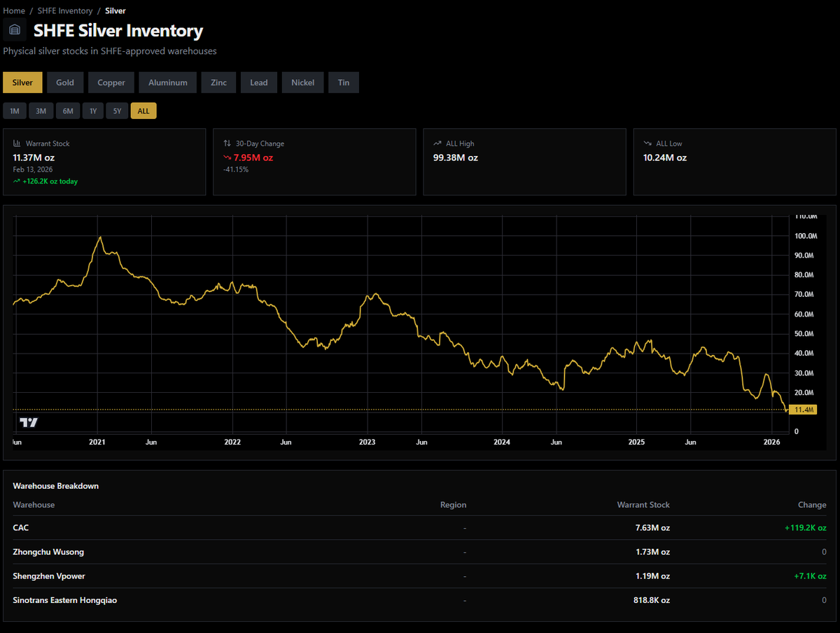Click the 7.63M oz value for CAC
The image size is (840, 633).
coord(652,528)
